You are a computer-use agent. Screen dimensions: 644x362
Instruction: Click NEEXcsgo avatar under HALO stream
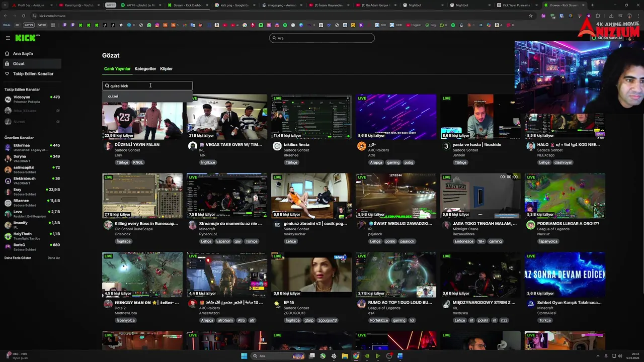point(530,146)
